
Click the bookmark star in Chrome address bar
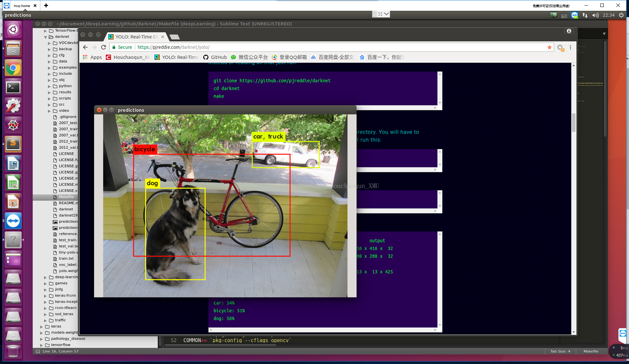click(x=549, y=47)
